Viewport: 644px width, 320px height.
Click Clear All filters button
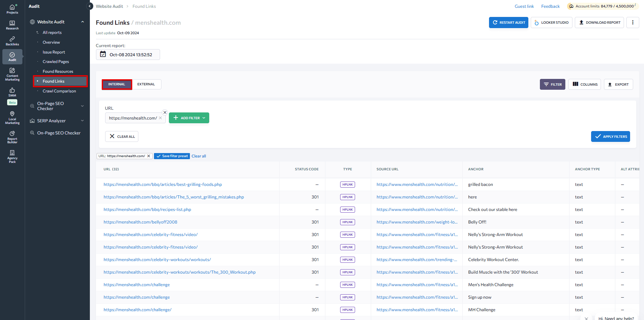(122, 136)
